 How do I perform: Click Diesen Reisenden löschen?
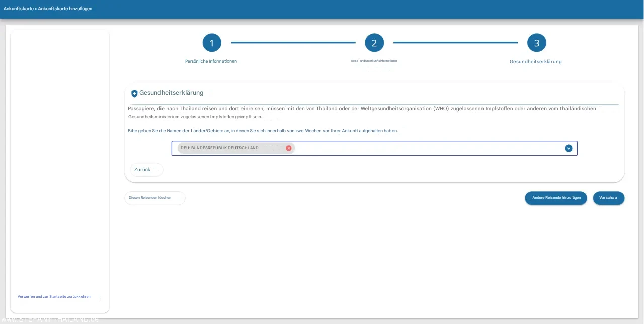click(150, 198)
